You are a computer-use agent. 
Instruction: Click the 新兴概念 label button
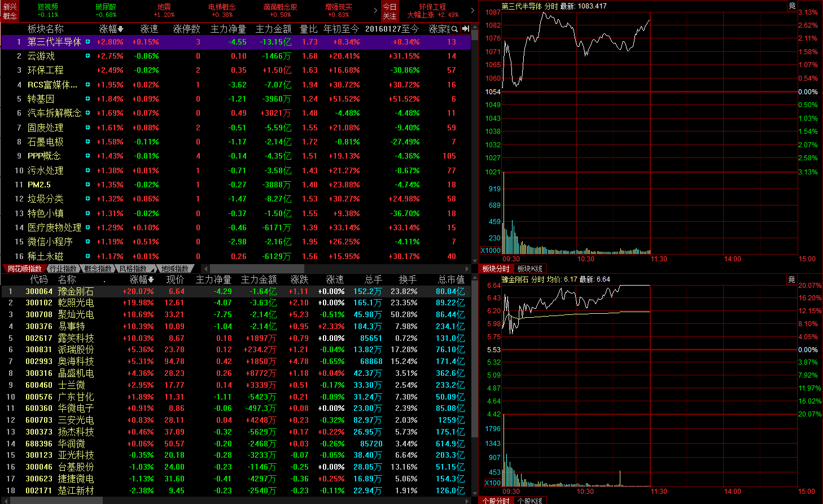click(x=10, y=11)
